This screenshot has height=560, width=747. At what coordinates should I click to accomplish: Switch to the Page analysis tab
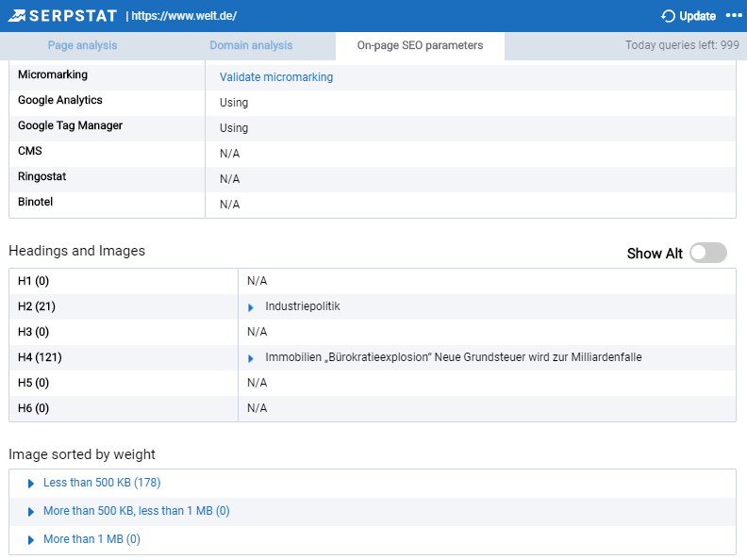[82, 45]
